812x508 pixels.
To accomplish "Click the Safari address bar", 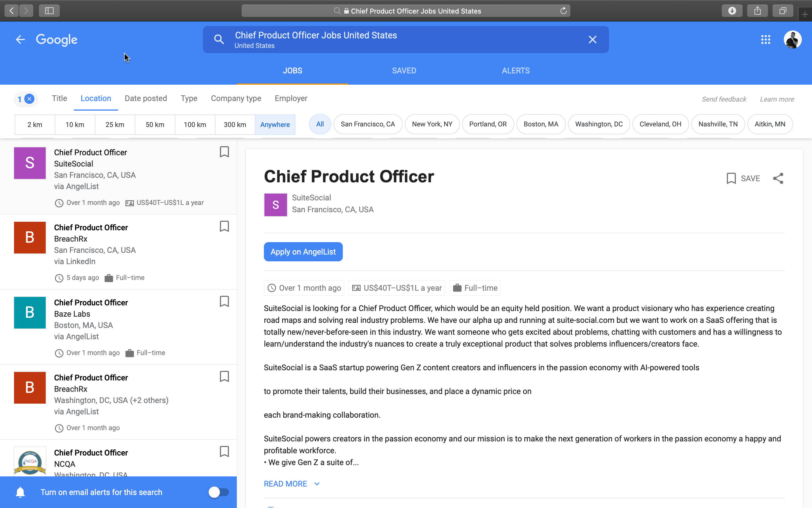I will point(406,11).
